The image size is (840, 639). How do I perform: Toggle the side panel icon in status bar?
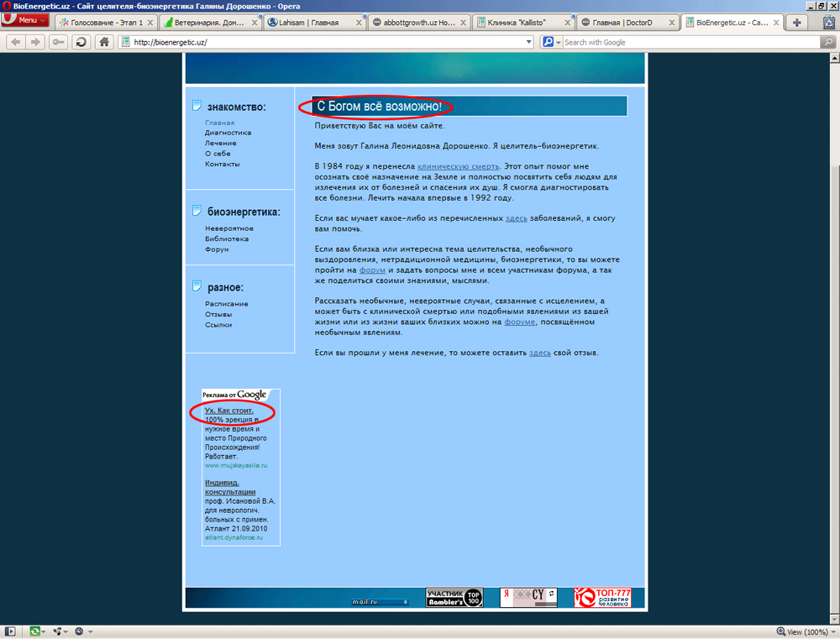(11, 631)
